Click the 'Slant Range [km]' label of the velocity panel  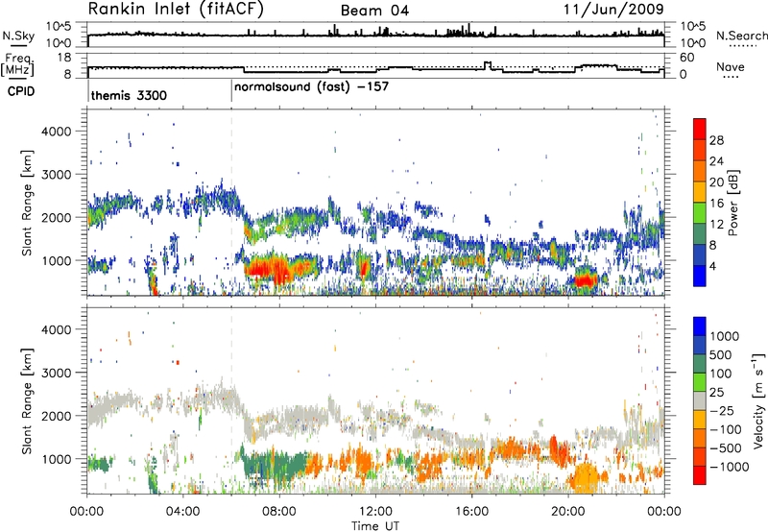[x=27, y=400]
